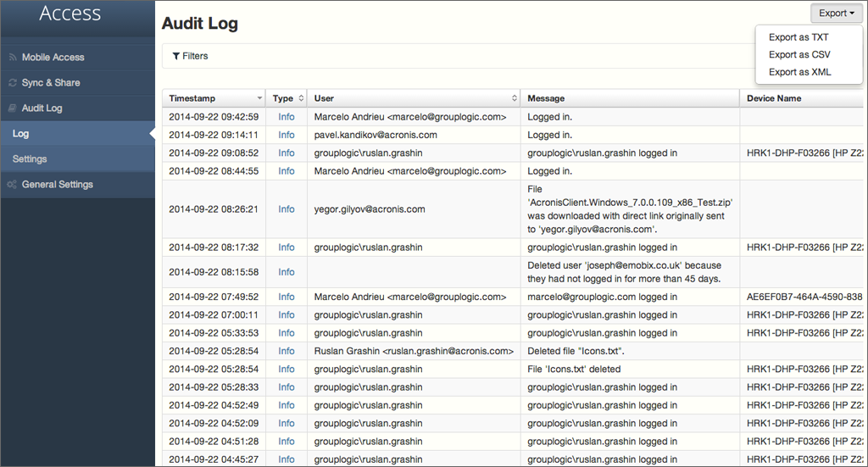Viewport: 868px width, 467px height.
Task: Choose Export as TXT
Action: [798, 37]
